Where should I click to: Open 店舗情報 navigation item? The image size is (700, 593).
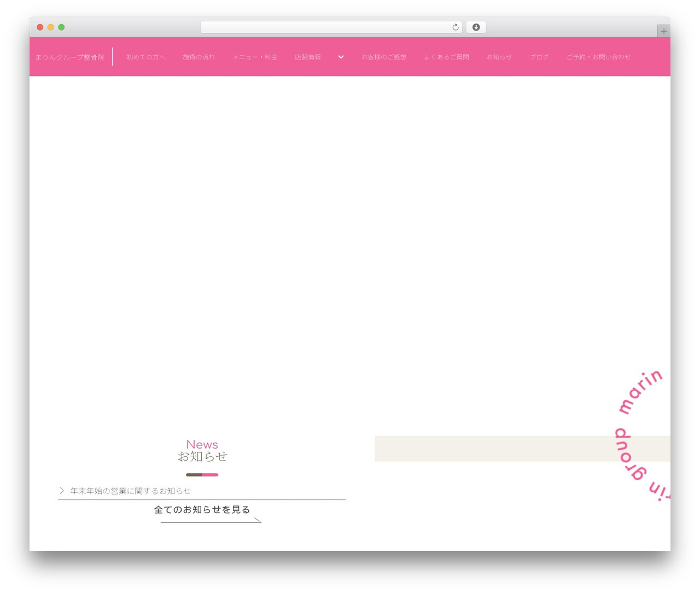tap(308, 57)
